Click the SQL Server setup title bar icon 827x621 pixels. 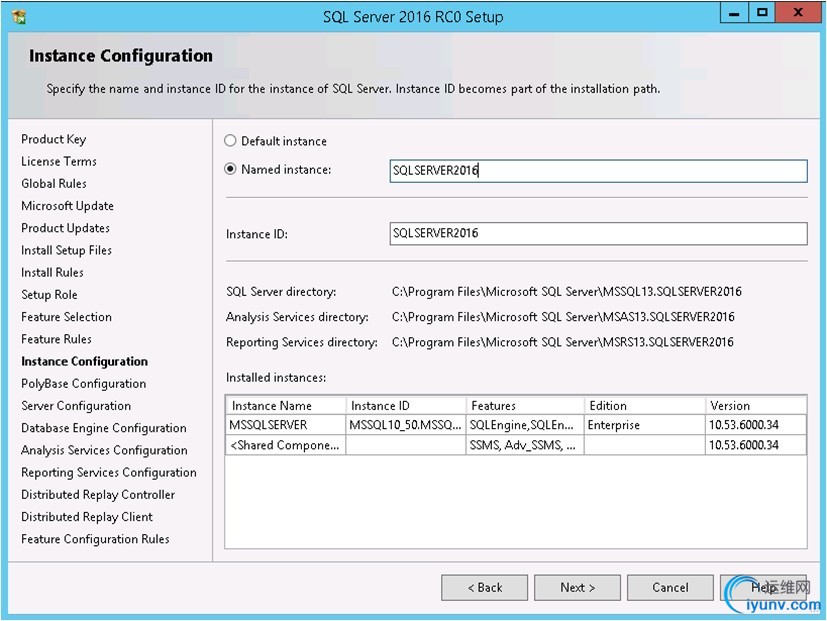coord(18,16)
